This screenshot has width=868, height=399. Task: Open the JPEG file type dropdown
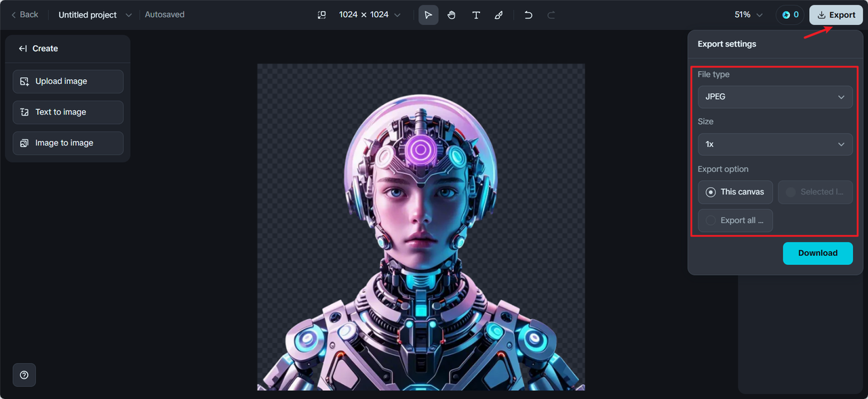775,97
